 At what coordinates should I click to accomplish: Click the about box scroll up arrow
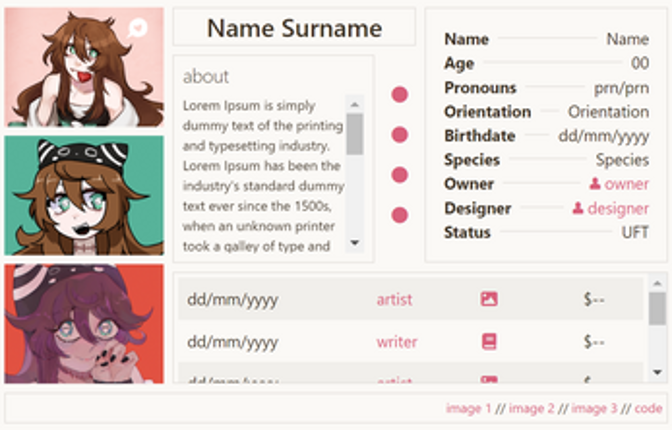pyautogui.click(x=354, y=105)
